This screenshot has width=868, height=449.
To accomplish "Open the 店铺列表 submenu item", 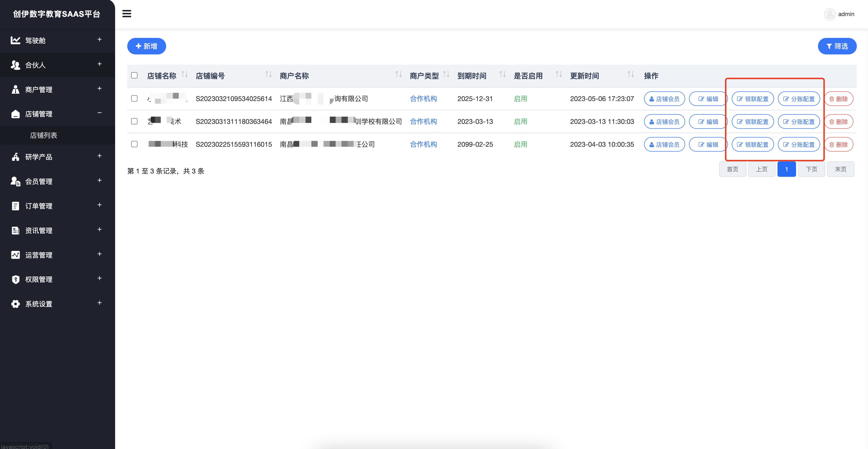I will click(x=44, y=136).
